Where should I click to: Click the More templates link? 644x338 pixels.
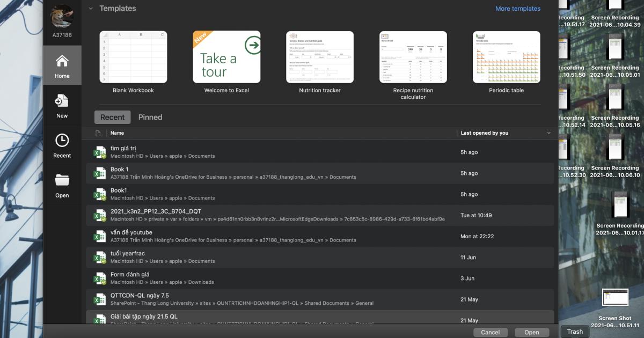pos(518,9)
